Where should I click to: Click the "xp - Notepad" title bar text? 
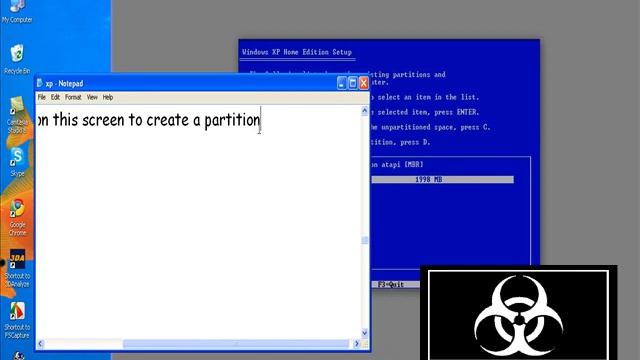(64, 84)
